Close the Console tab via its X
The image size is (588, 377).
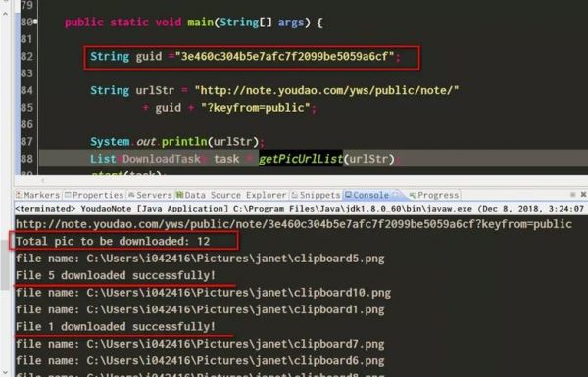tap(395, 195)
